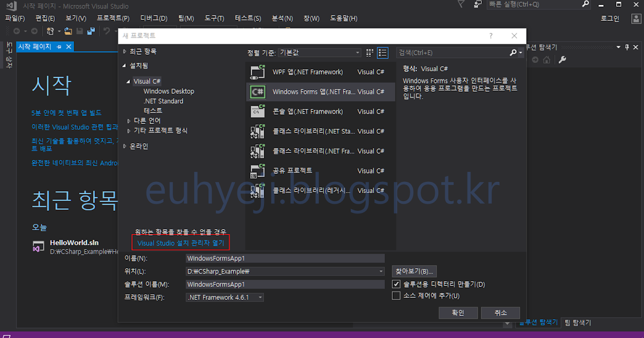Enable 소스 제어에 추가 checkbox

[397, 295]
